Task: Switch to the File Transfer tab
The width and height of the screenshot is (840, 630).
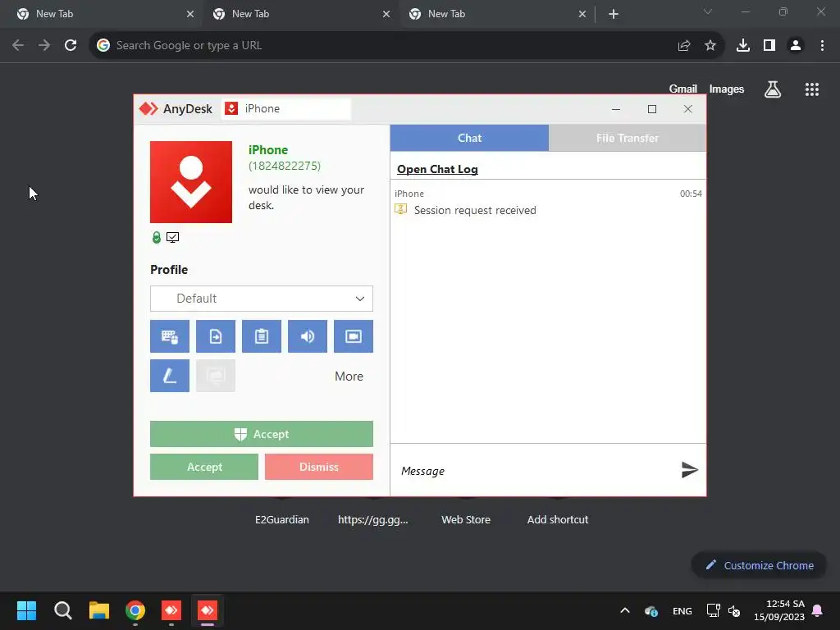Action: coord(628,138)
